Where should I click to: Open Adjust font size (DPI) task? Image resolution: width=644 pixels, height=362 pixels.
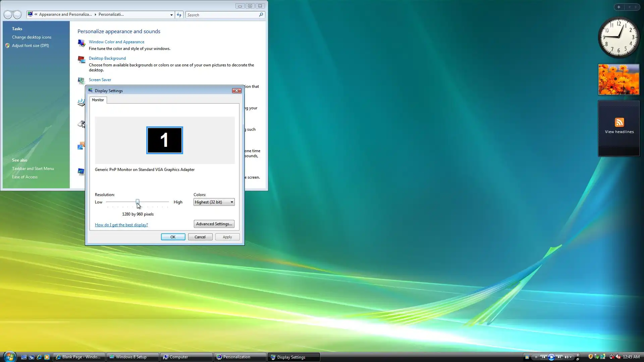click(30, 46)
